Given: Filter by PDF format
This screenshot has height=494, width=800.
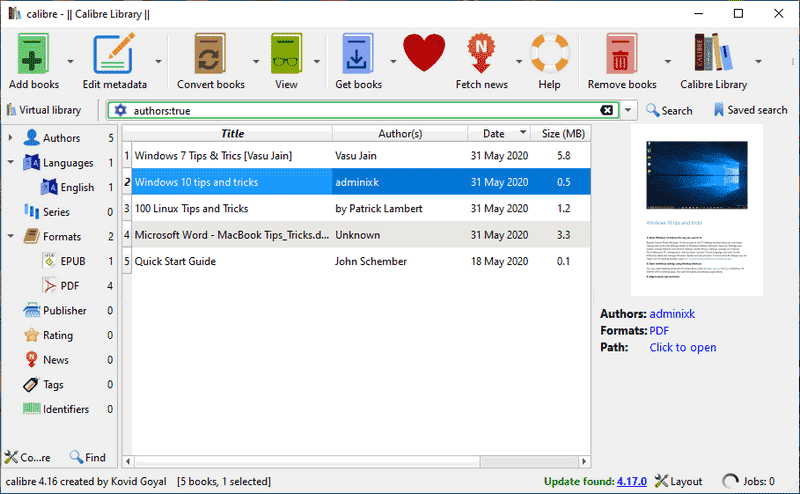Looking at the screenshot, I should 68,286.
